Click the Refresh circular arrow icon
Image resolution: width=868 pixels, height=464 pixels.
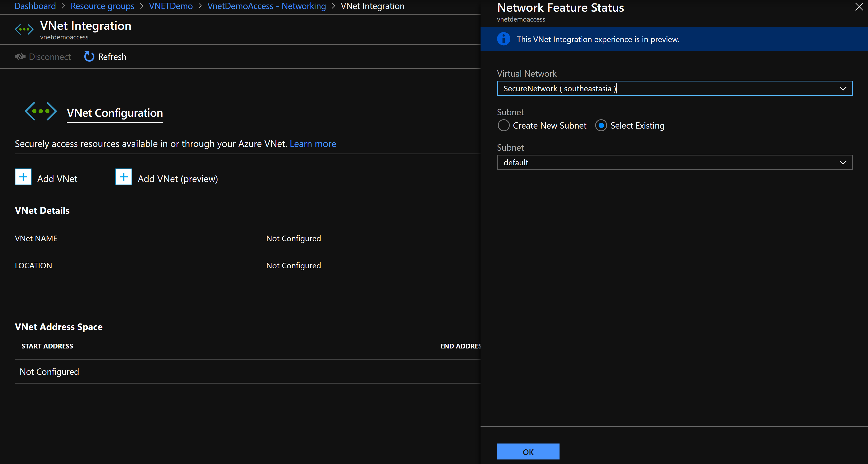pos(89,57)
